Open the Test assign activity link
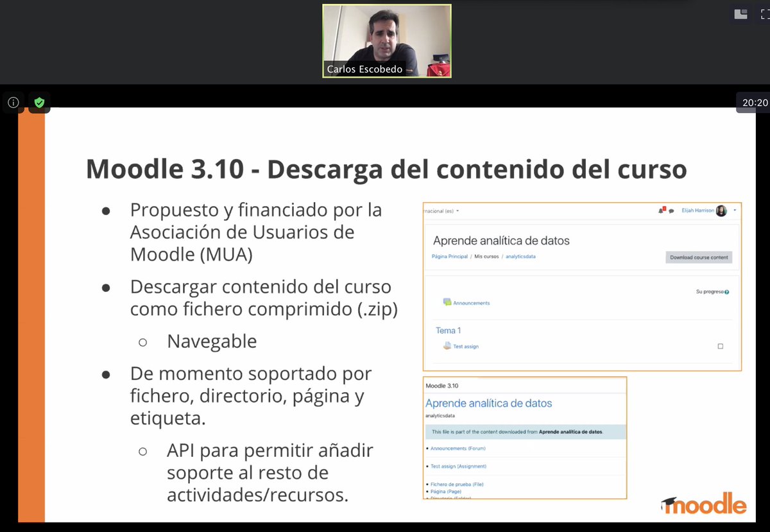The height and width of the screenshot is (532, 770). point(466,347)
